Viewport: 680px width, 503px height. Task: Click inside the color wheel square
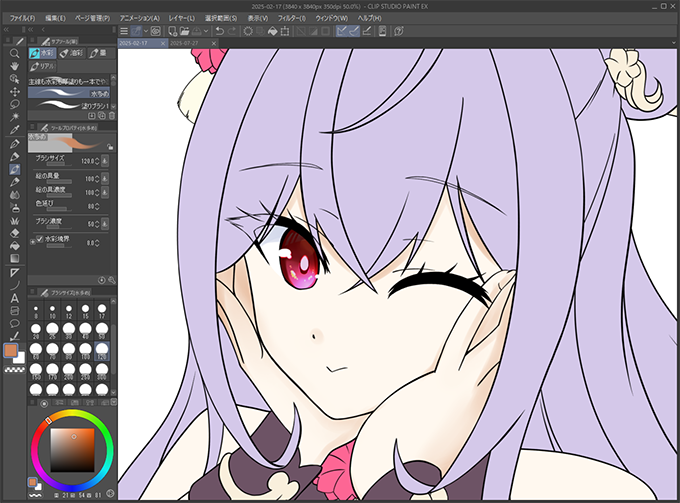[x=72, y=450]
